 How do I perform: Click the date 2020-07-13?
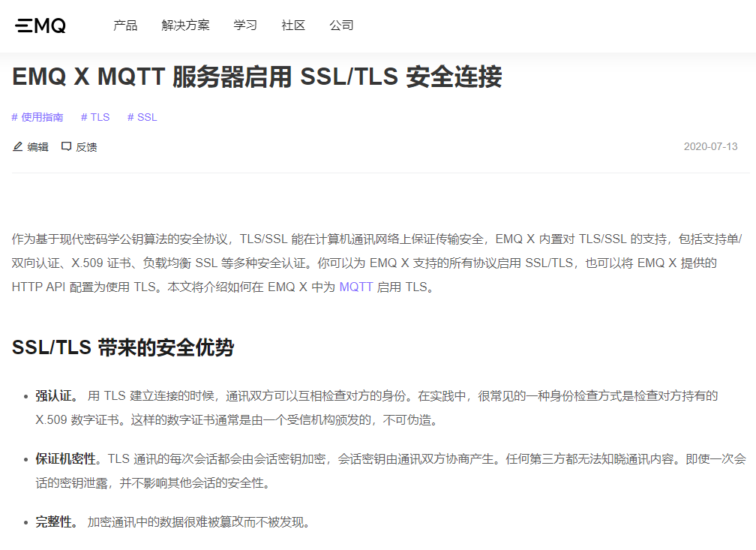point(711,146)
